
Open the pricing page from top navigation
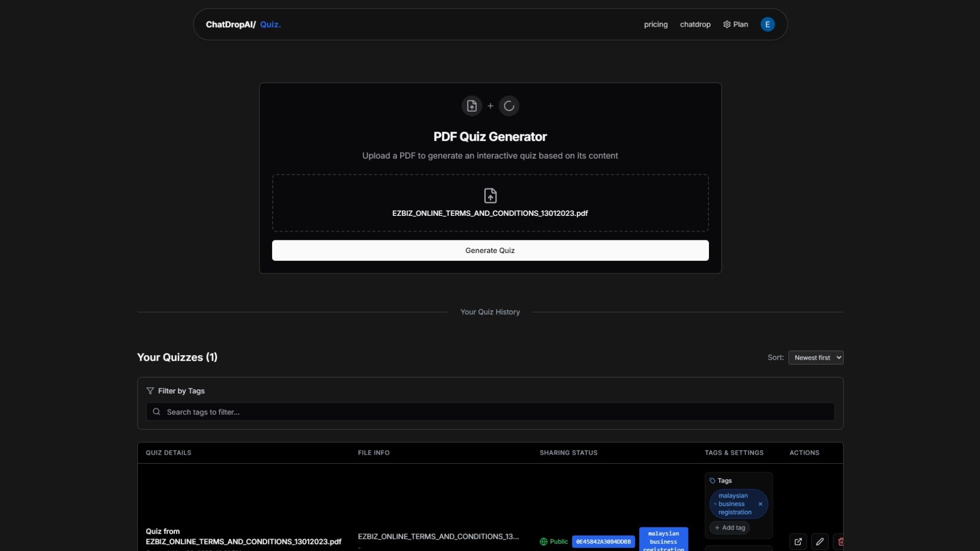pyautogui.click(x=655, y=24)
